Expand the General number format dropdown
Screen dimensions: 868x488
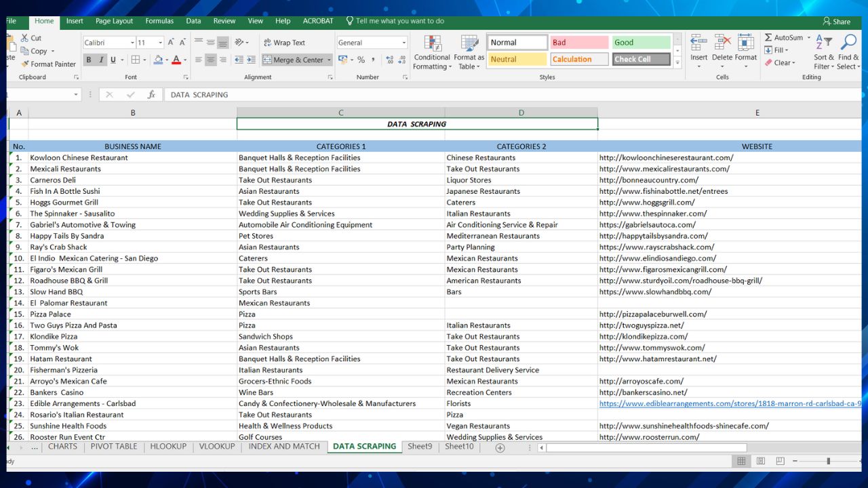coord(403,43)
